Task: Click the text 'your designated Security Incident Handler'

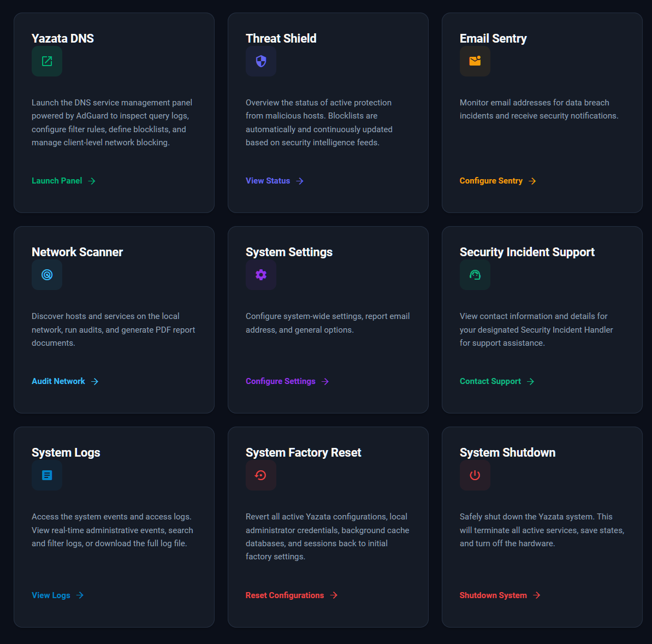Action: point(536,329)
